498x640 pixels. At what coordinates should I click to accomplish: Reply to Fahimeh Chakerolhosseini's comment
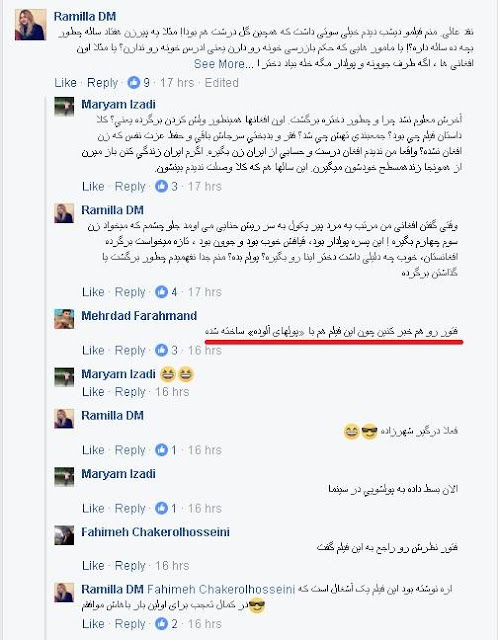point(130,566)
